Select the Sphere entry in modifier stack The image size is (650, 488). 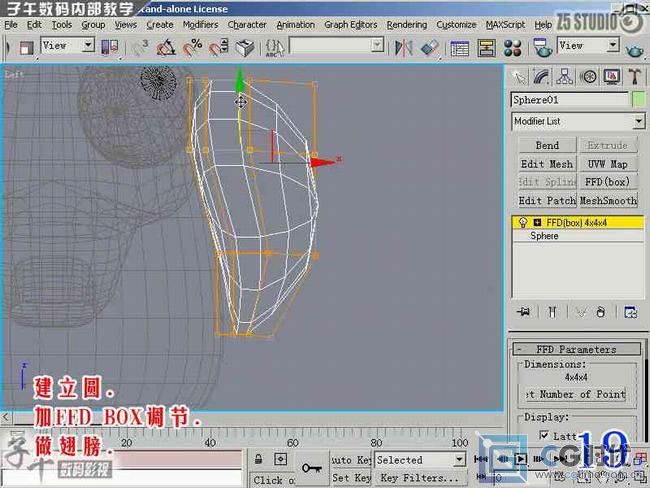[544, 236]
